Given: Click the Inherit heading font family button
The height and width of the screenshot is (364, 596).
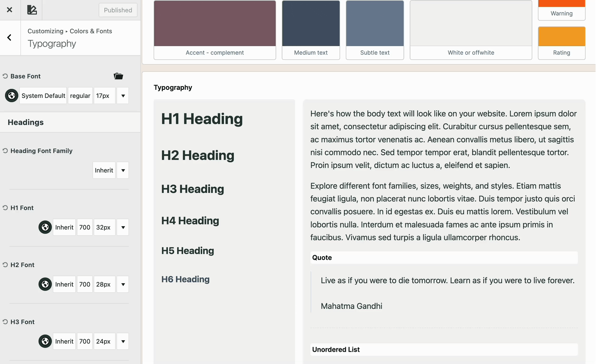Looking at the screenshot, I should [104, 170].
